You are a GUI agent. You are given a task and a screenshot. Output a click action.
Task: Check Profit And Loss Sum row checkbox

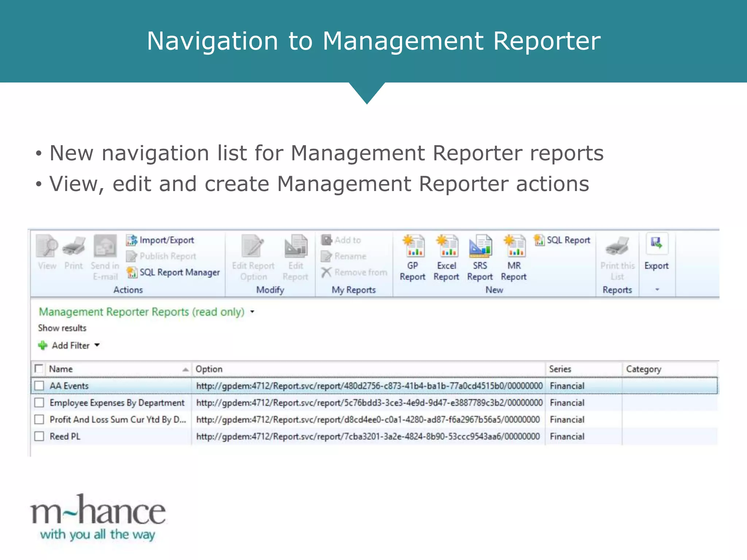pyautogui.click(x=39, y=420)
